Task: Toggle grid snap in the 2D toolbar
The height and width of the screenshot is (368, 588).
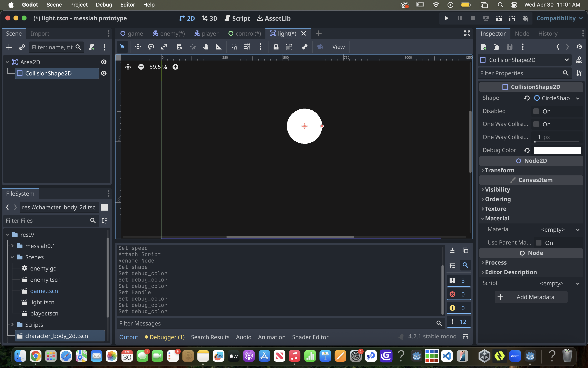Action: pos(247,47)
